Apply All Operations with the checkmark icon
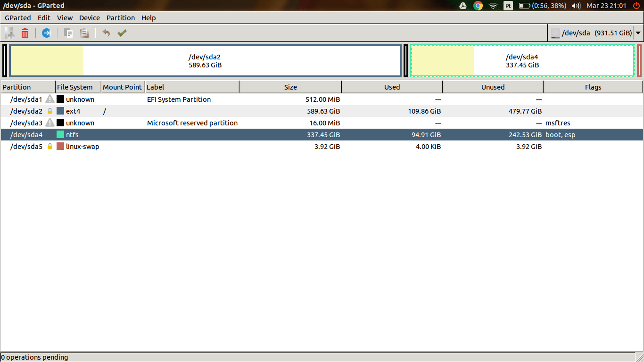644x362 pixels. (x=122, y=33)
